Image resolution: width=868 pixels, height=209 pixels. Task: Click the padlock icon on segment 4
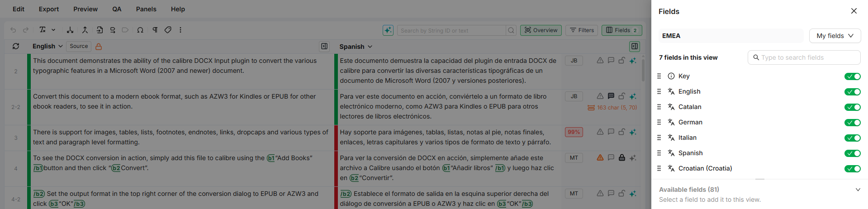(x=622, y=157)
